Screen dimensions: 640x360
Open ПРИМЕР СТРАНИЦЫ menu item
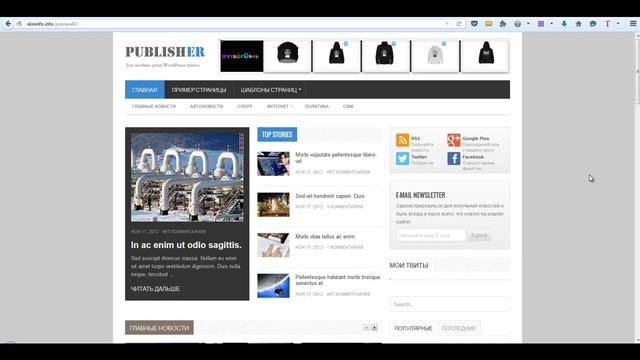click(x=199, y=90)
